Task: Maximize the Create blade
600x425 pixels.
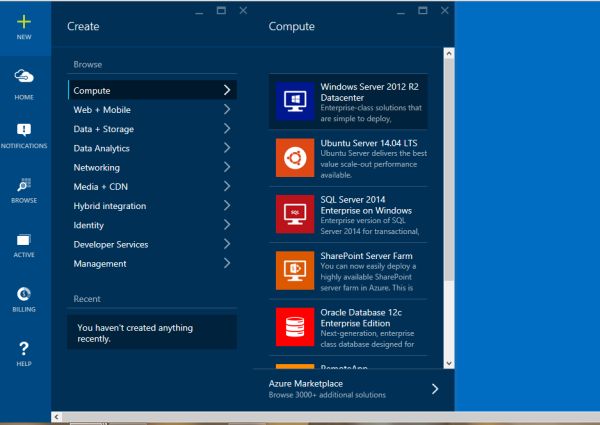Action: pyautogui.click(x=221, y=10)
